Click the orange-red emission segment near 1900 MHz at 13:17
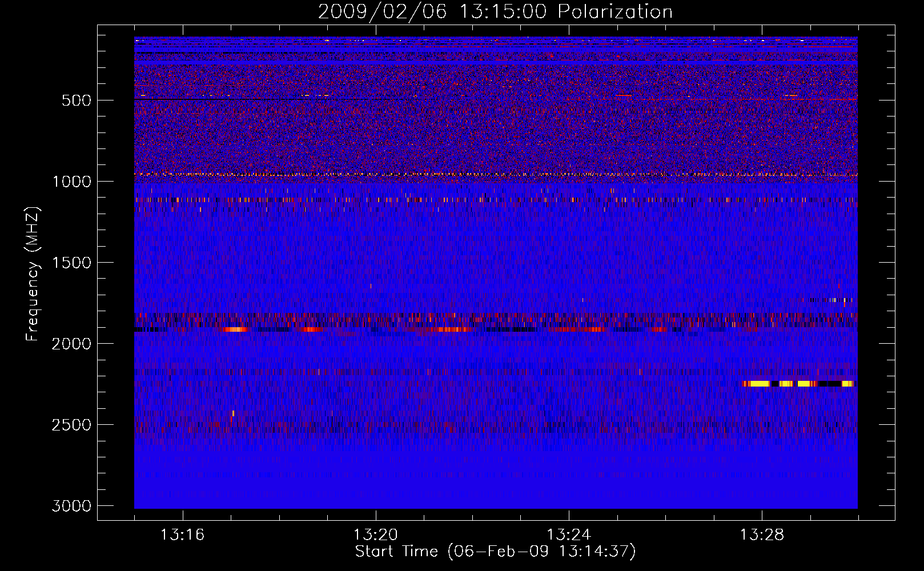 click(235, 329)
